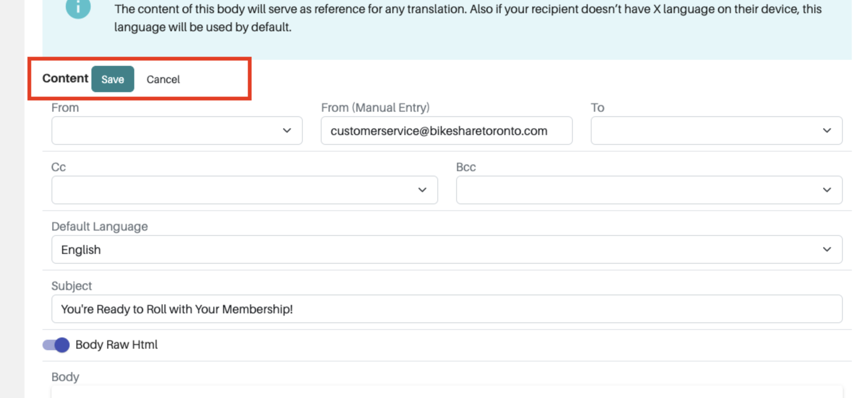Click the chevron arrow in the Bcc field
This screenshot has width=868, height=398.
pyautogui.click(x=827, y=190)
